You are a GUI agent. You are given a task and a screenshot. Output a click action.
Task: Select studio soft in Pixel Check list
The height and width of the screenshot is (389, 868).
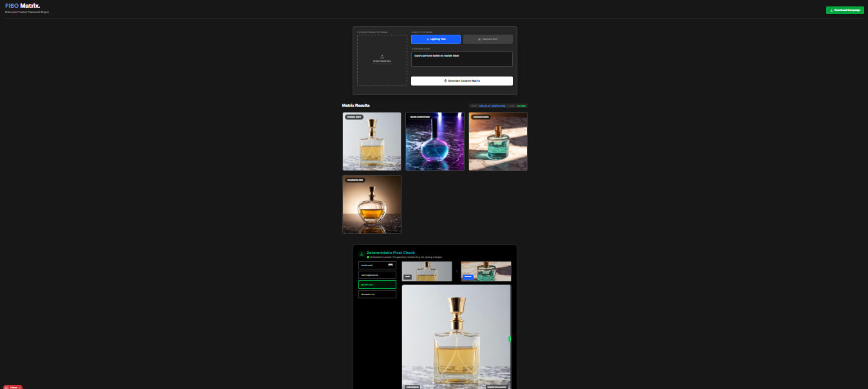377,265
